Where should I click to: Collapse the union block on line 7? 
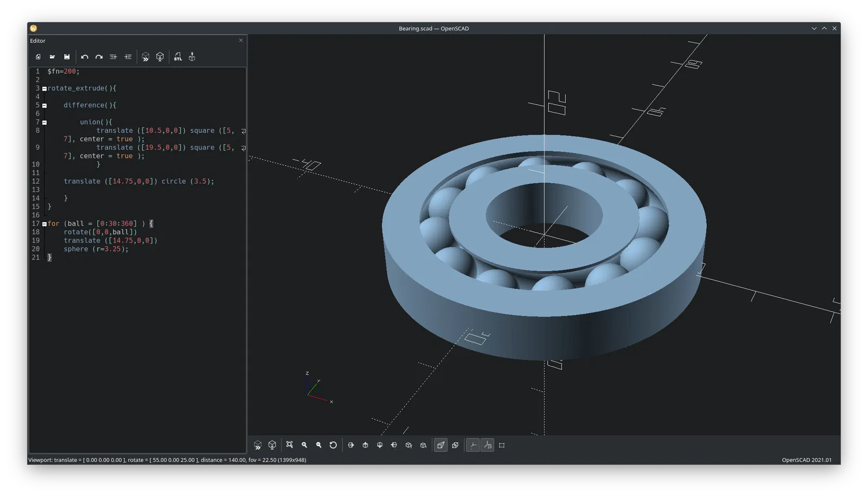point(44,122)
